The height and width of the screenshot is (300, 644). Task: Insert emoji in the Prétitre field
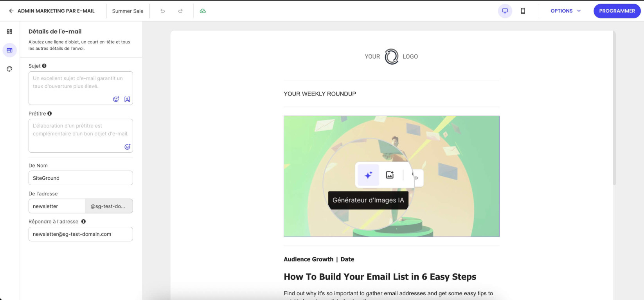127,147
